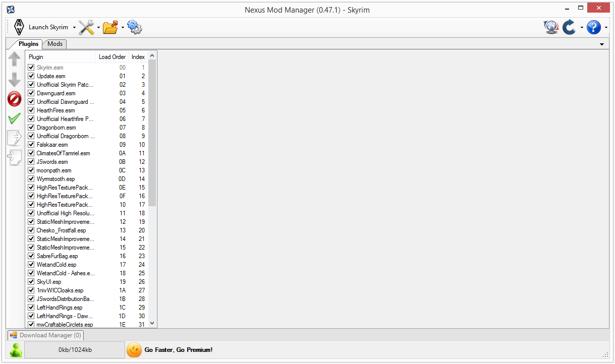Image resolution: width=615 pixels, height=364 pixels.
Task: Open the help question mark icon
Action: click(x=594, y=27)
